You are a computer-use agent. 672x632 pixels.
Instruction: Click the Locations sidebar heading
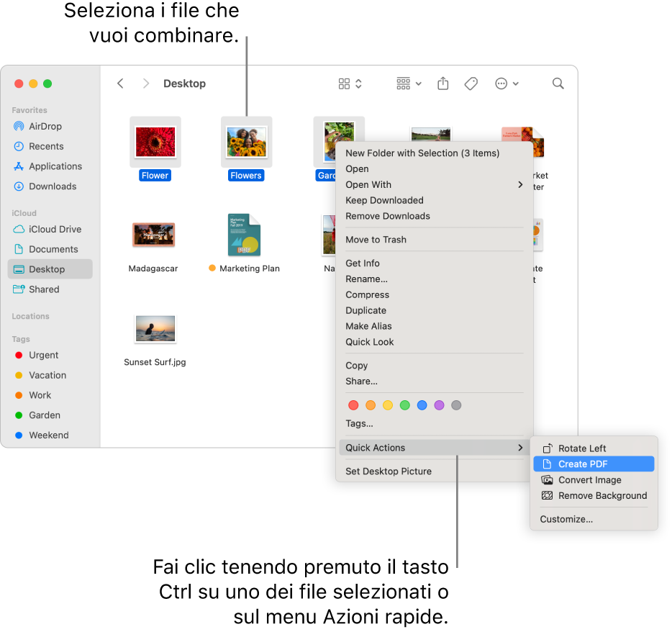click(30, 316)
